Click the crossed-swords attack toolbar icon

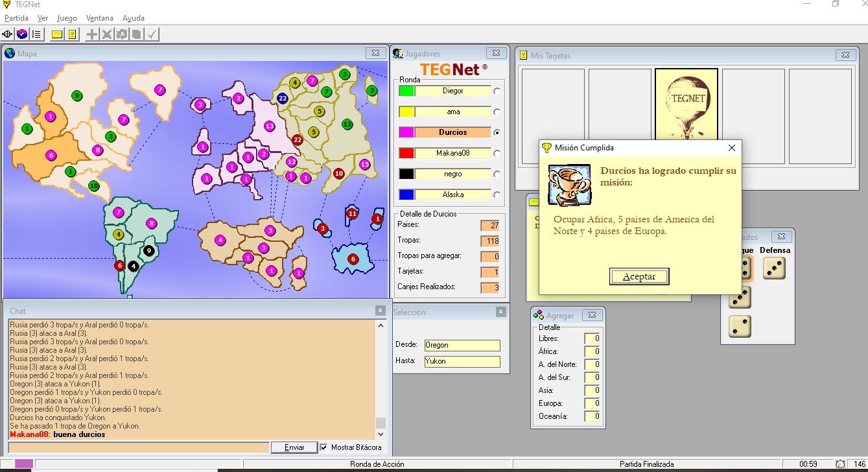(x=107, y=34)
